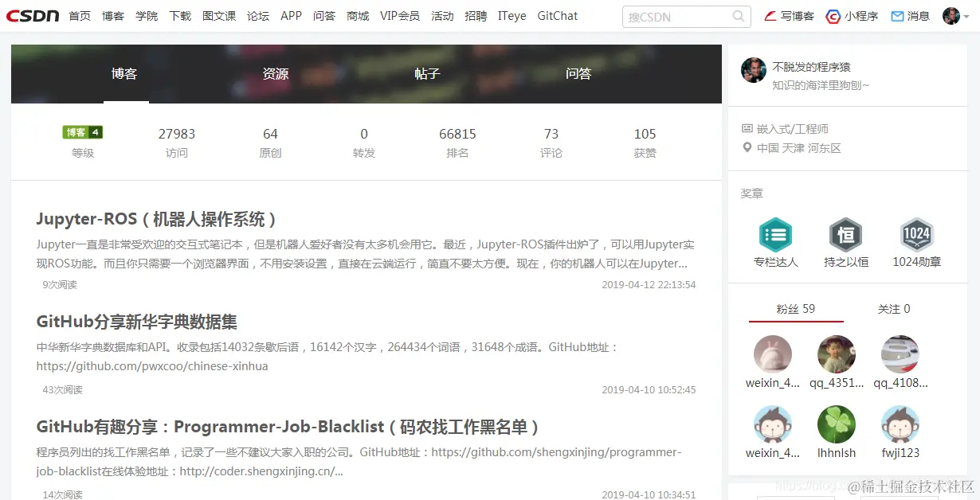Open VIP会员 in top navigation
This screenshot has height=500, width=980.
click(400, 16)
